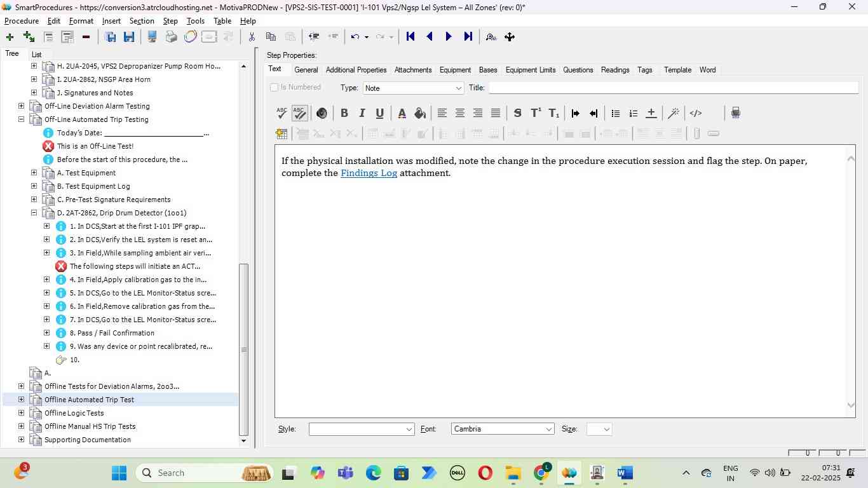868x488 pixels.
Task: Expand Off-Line Deviation Alarm Testing node
Action: 21,106
